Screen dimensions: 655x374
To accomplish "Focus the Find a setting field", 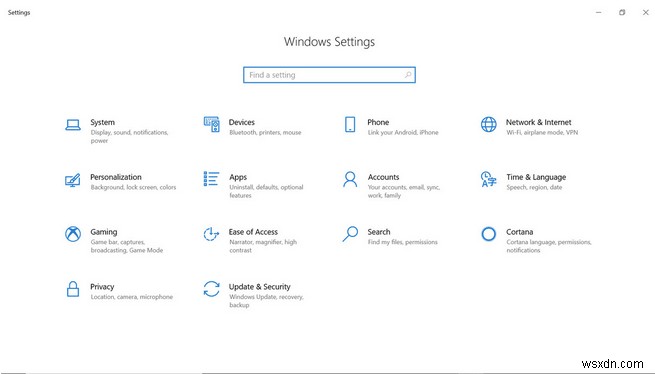I will [x=329, y=75].
